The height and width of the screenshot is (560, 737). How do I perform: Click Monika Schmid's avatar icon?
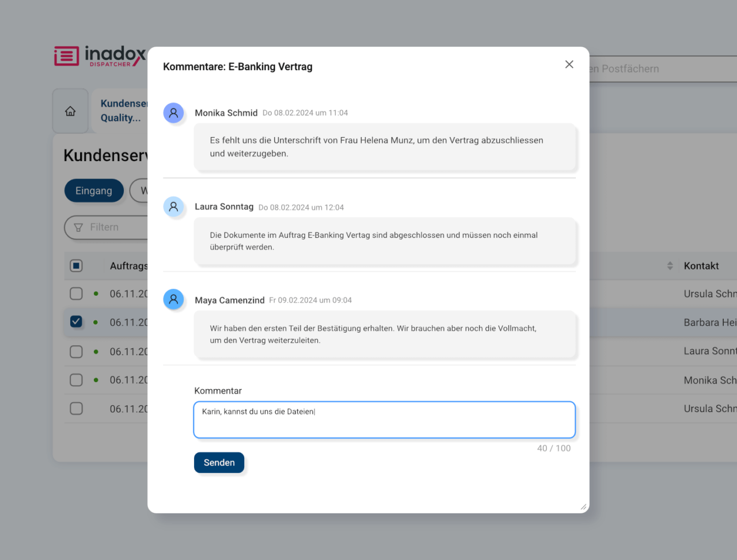pos(173,113)
